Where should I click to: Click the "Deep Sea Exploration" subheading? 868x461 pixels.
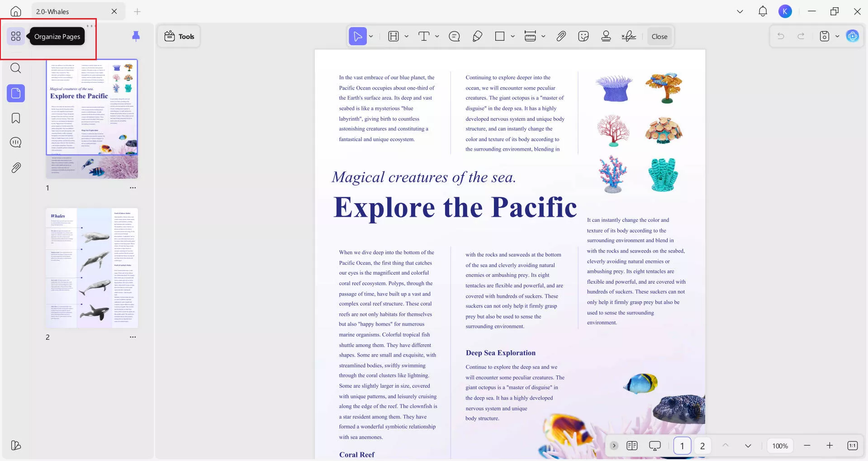(501, 353)
